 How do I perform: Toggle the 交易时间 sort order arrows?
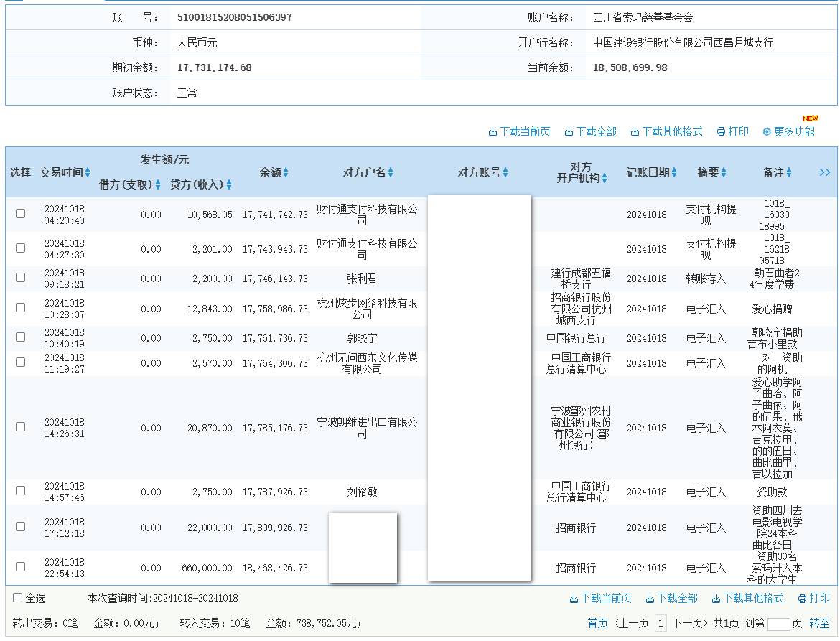(x=89, y=172)
